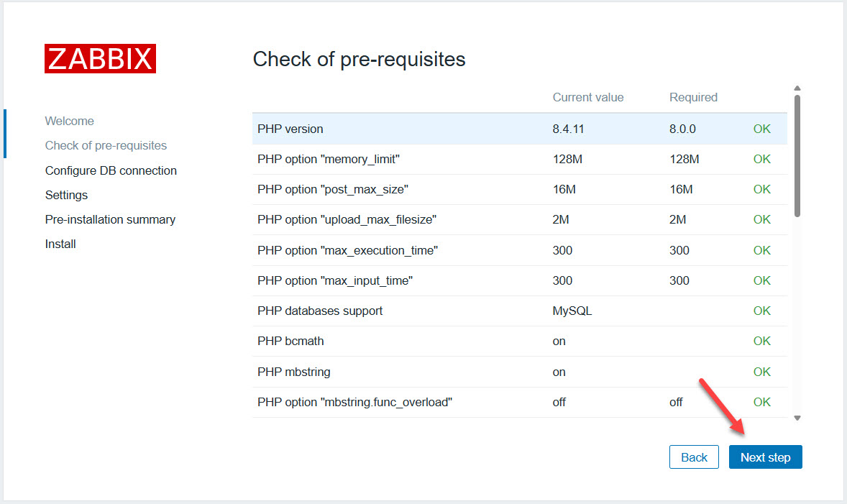Image resolution: width=847 pixels, height=504 pixels.
Task: Click the pre-requisites list scrollbar thumb
Action: (797, 155)
